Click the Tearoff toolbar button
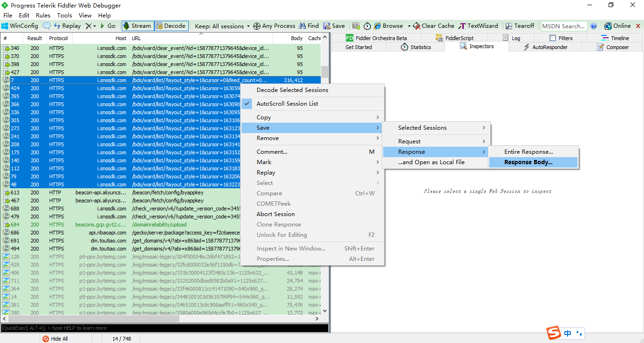644x343 pixels. tap(520, 26)
